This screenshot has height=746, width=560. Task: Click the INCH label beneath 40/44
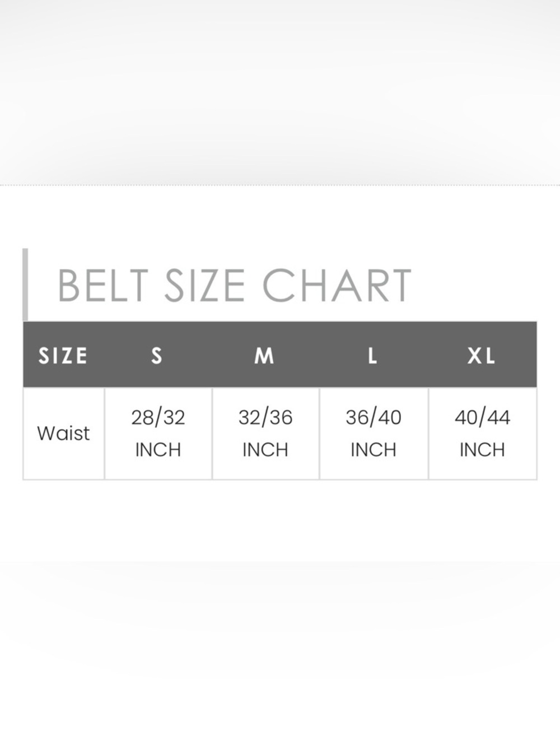482,450
